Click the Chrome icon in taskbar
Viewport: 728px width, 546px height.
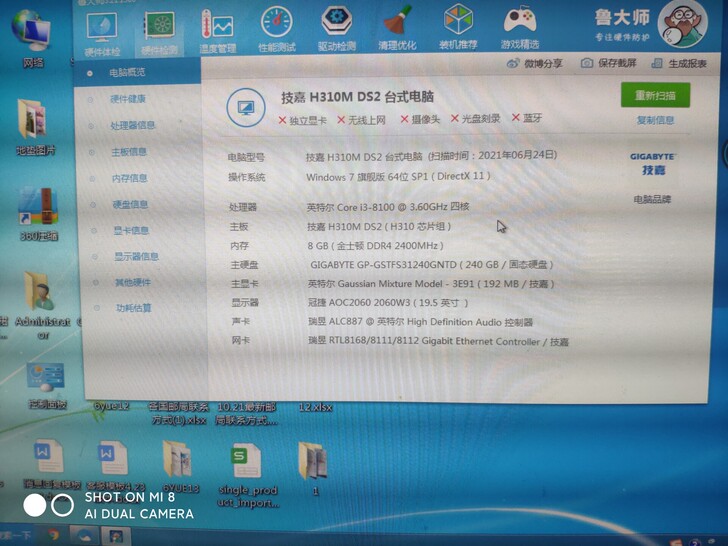click(x=53, y=535)
